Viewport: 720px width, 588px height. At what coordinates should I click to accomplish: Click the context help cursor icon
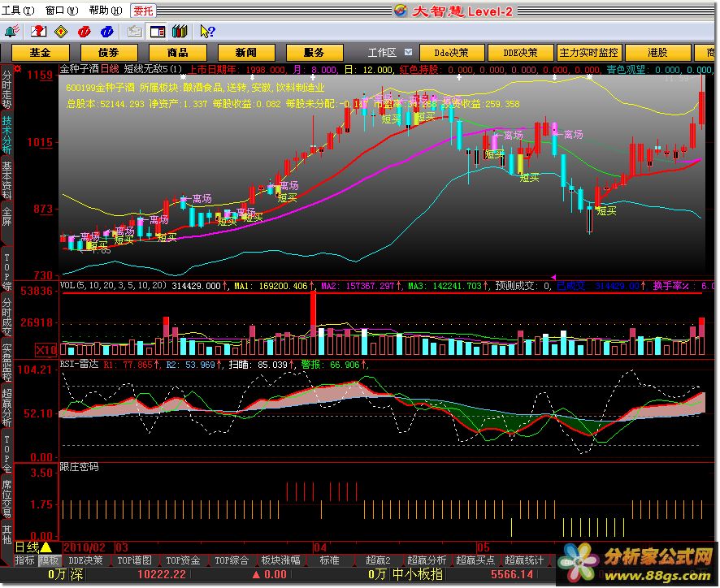(207, 31)
